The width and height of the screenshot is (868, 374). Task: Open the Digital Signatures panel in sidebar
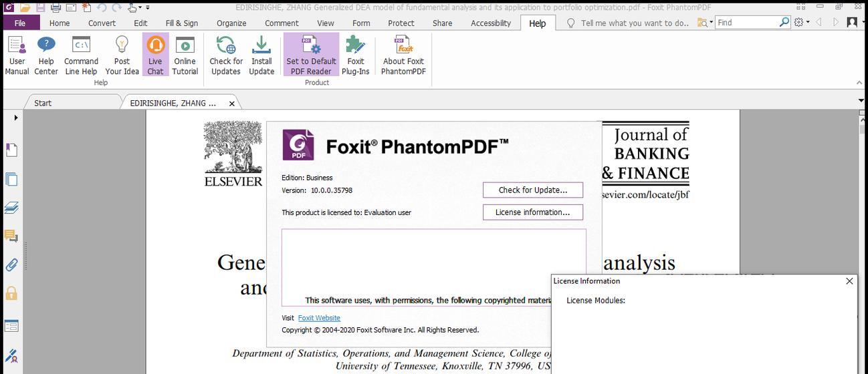click(x=11, y=356)
